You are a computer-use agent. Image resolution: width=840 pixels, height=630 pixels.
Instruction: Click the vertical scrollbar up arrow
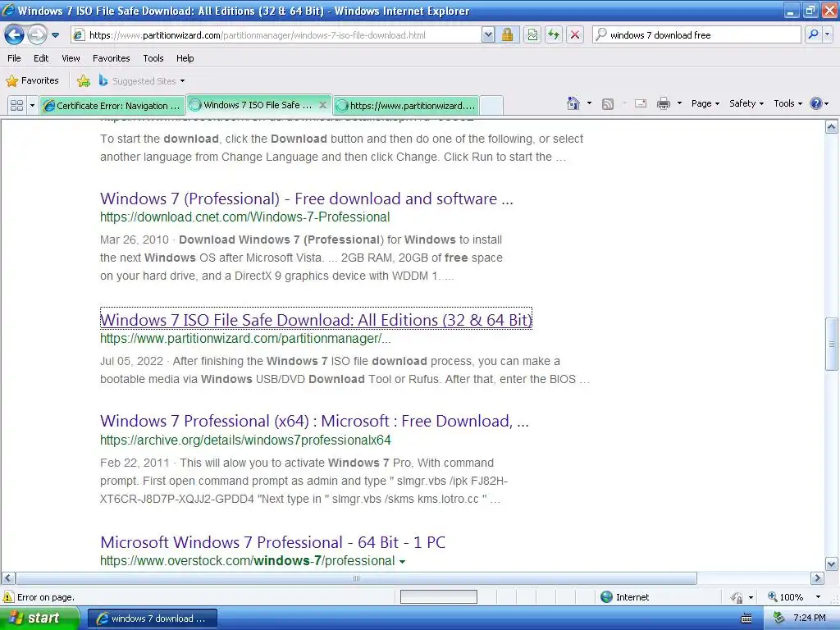pos(832,127)
